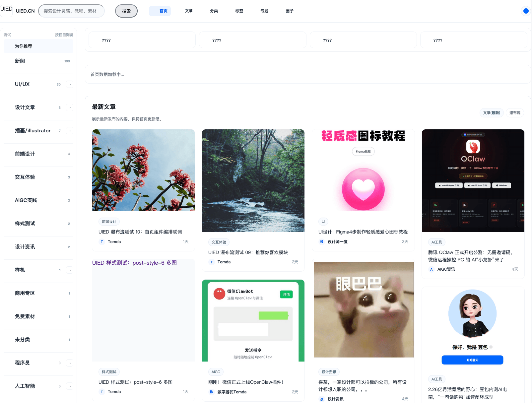
Task: Expand the 样机 category chevron
Action: pos(70,270)
